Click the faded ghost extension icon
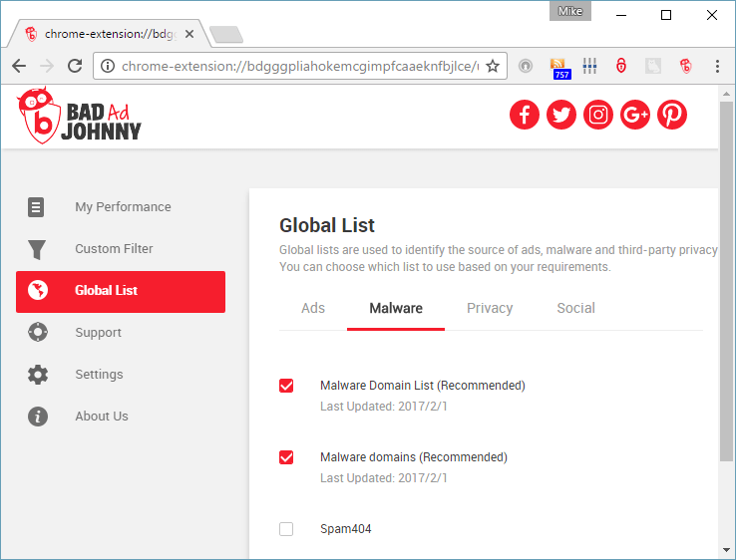This screenshot has width=736, height=560. pyautogui.click(x=653, y=66)
